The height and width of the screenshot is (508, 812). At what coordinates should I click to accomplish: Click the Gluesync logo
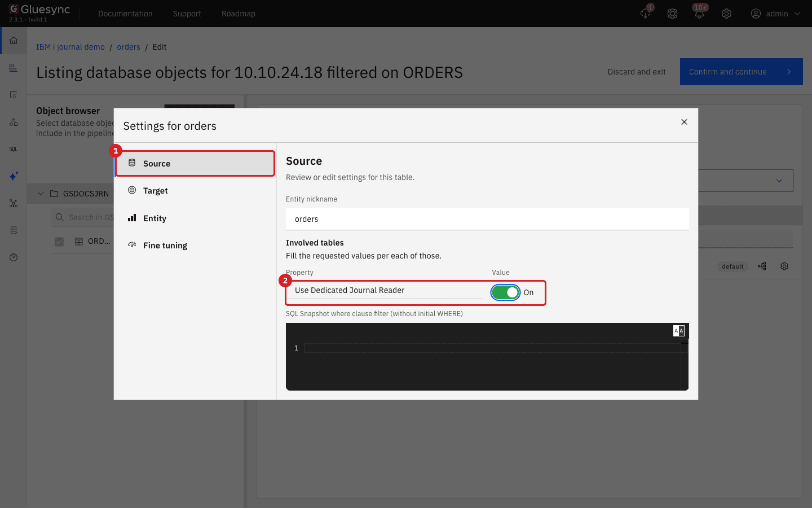pos(39,10)
